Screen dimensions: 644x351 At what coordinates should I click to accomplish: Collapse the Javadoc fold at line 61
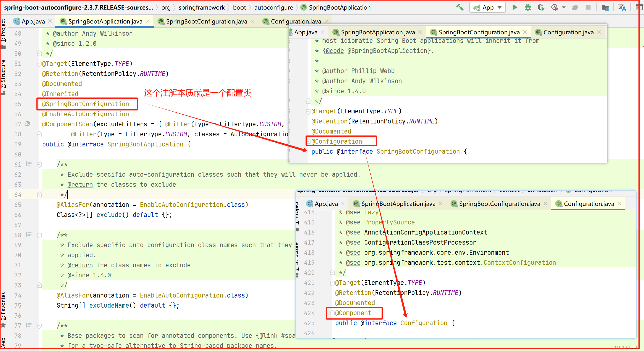pos(39,165)
